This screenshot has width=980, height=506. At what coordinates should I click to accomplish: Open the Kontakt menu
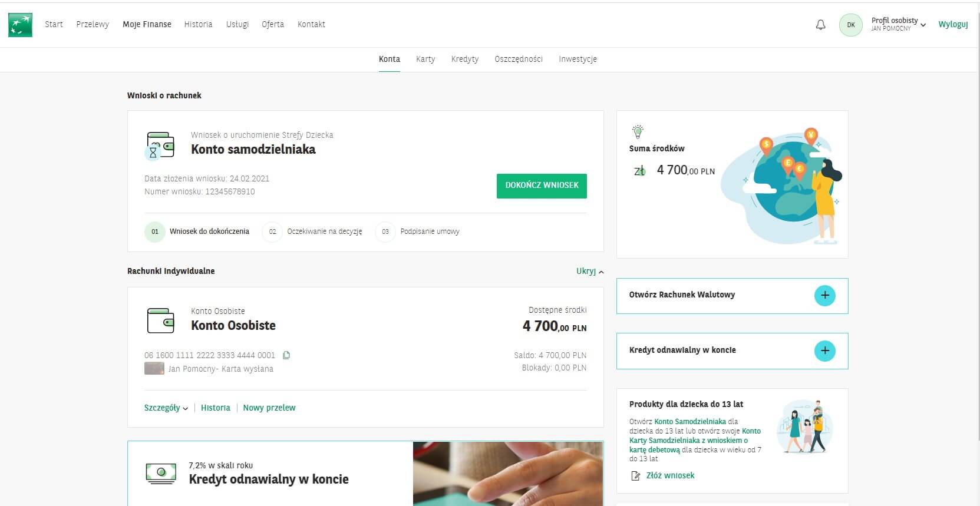[311, 24]
